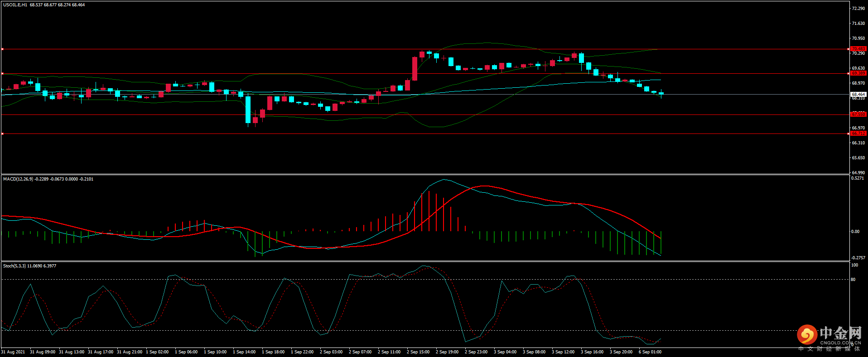Select the 66.712 red price tag
This screenshot has width=868, height=357.
[x=858, y=133]
